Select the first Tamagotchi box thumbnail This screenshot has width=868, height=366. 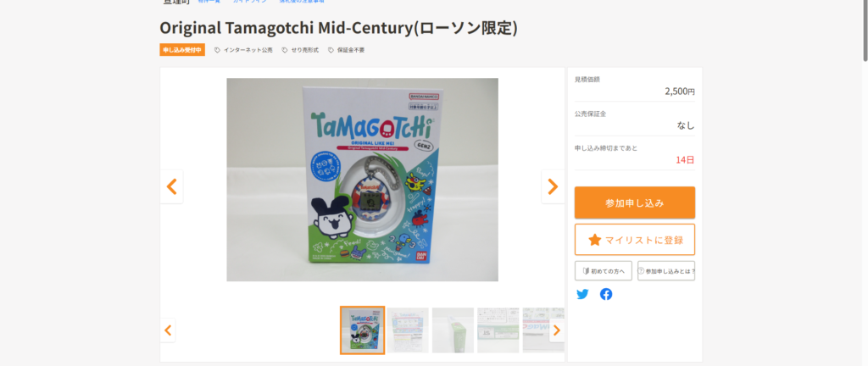coord(363,330)
